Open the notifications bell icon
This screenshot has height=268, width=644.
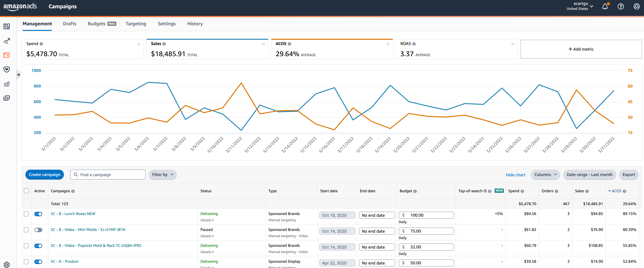point(605,7)
